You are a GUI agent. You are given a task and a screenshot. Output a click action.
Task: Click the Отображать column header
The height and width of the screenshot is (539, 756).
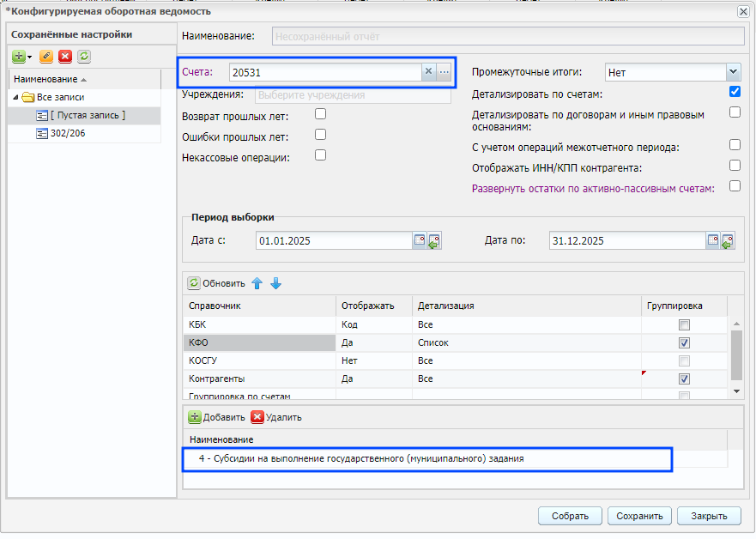(x=373, y=306)
